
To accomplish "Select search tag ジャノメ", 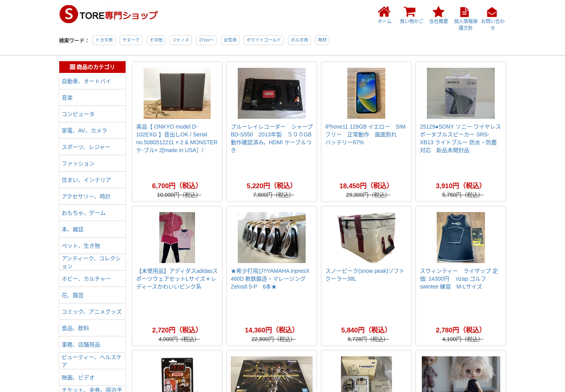I will (180, 40).
